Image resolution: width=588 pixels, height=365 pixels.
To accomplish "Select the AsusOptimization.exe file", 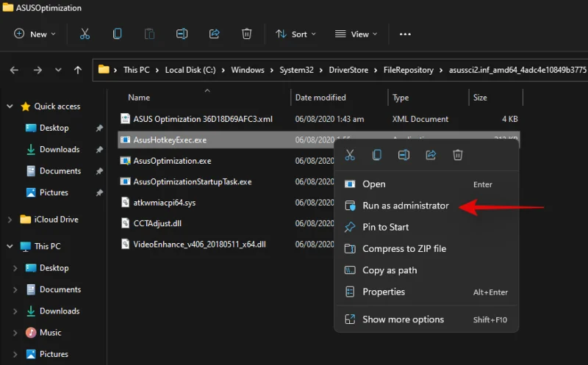I will pos(172,161).
